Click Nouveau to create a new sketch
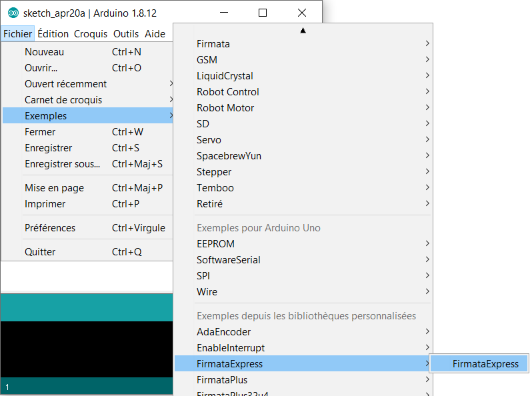Viewport: 532px width, 396px height. [x=44, y=52]
